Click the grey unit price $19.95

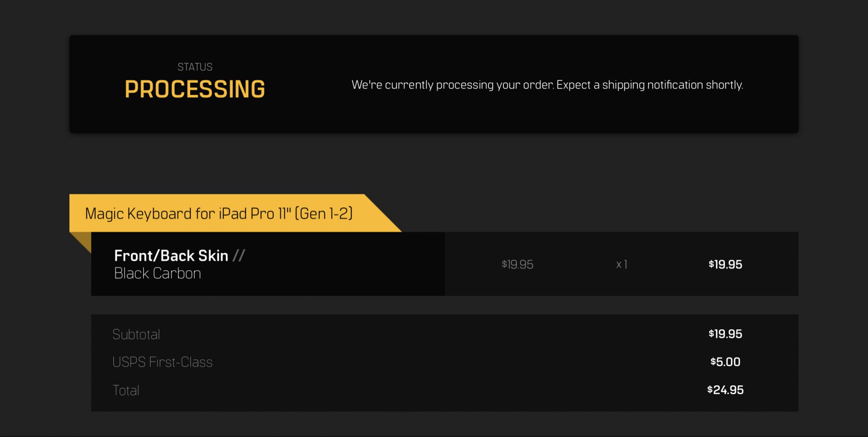(x=517, y=265)
